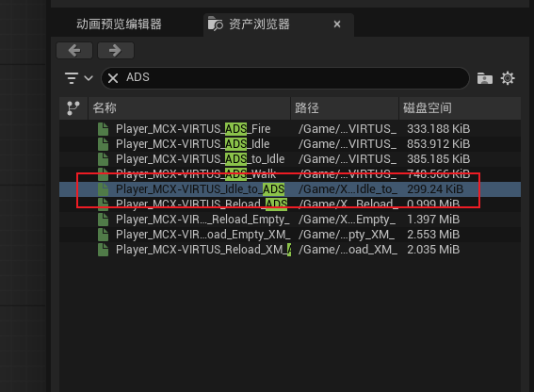Sort by the 磁盘空间 column header
This screenshot has height=392, width=534.
460,108
